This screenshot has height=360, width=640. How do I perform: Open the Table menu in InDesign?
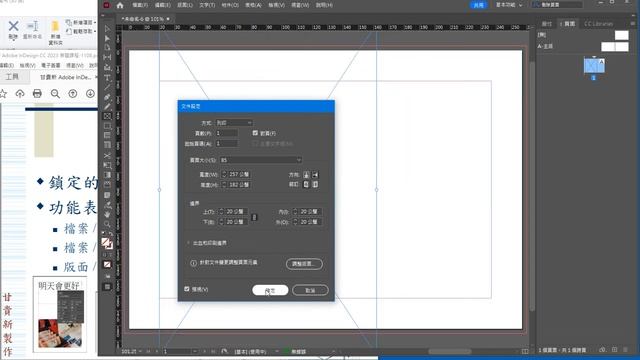pyautogui.click(x=253, y=5)
